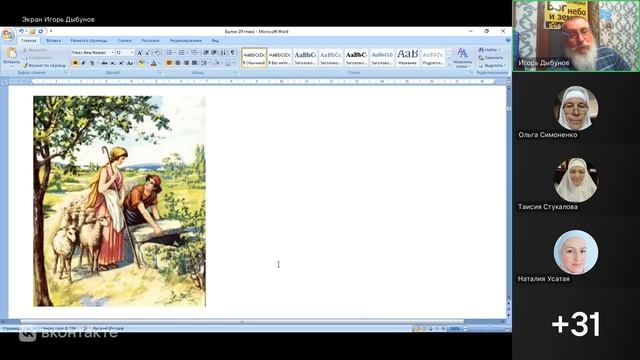640x360 pixels.
Task: Select the shepherdess illustration in document
Action: pyautogui.click(x=120, y=201)
